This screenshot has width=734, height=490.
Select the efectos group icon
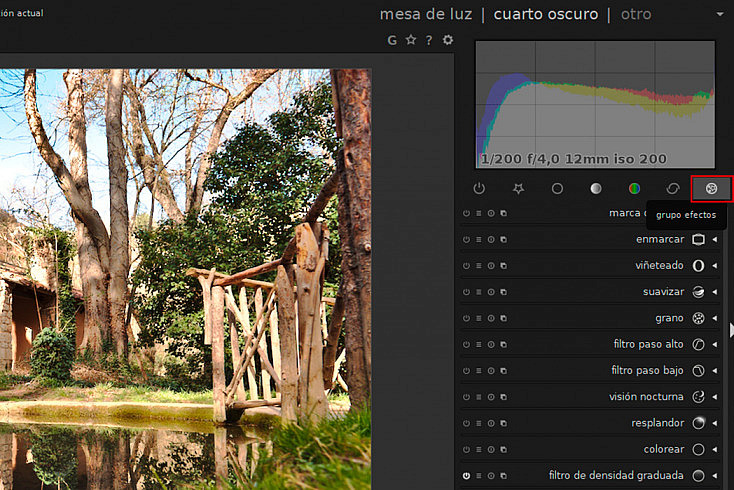coord(712,189)
